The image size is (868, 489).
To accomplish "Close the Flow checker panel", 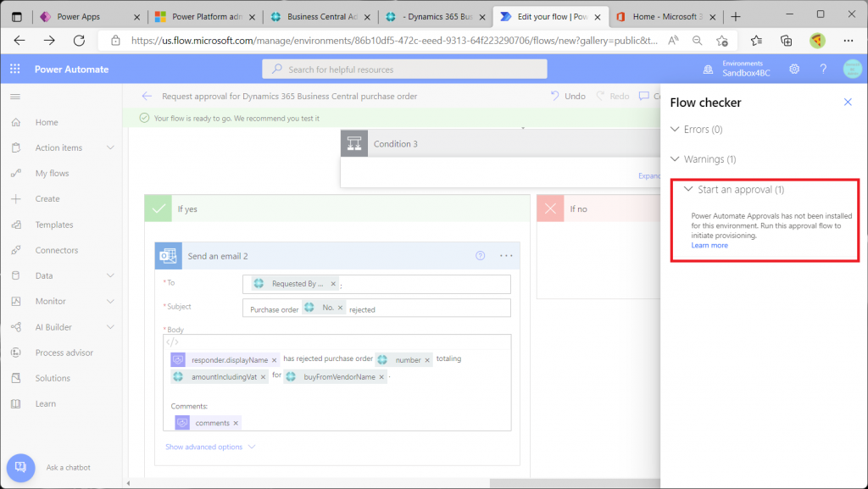I will (x=848, y=102).
